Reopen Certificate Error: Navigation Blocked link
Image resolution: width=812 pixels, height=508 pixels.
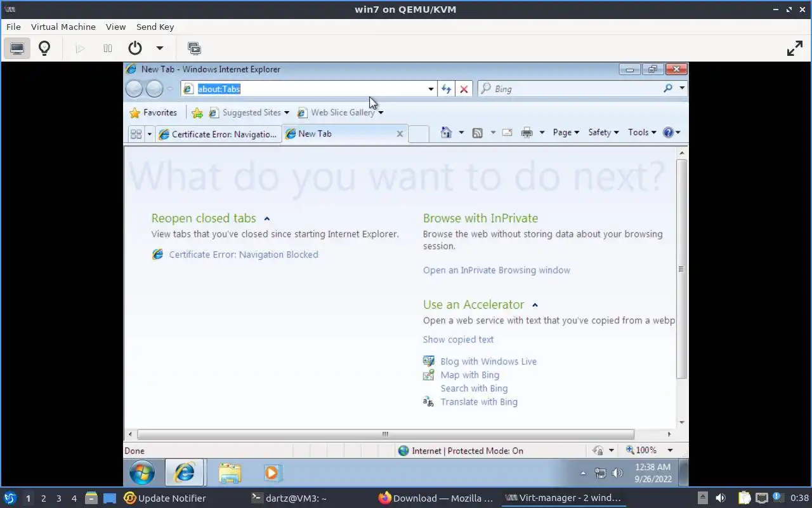(x=244, y=254)
